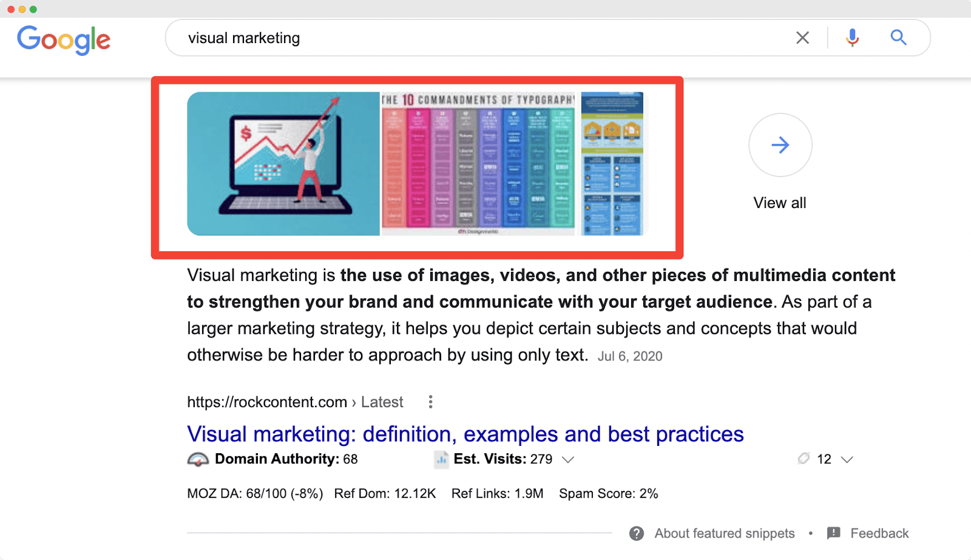Viewport: 971px width, 560px height.
Task: Expand the dropdown next to the backlinks count
Action: click(x=847, y=460)
